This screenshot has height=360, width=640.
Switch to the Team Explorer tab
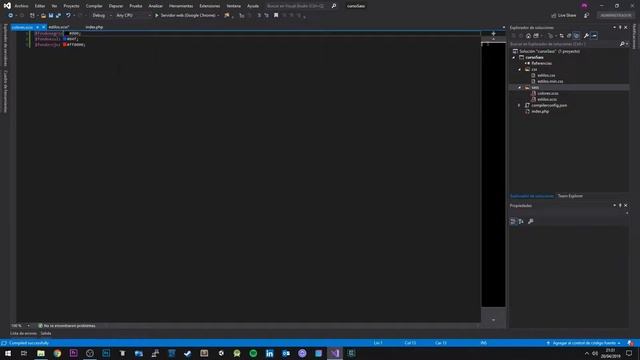coord(570,196)
